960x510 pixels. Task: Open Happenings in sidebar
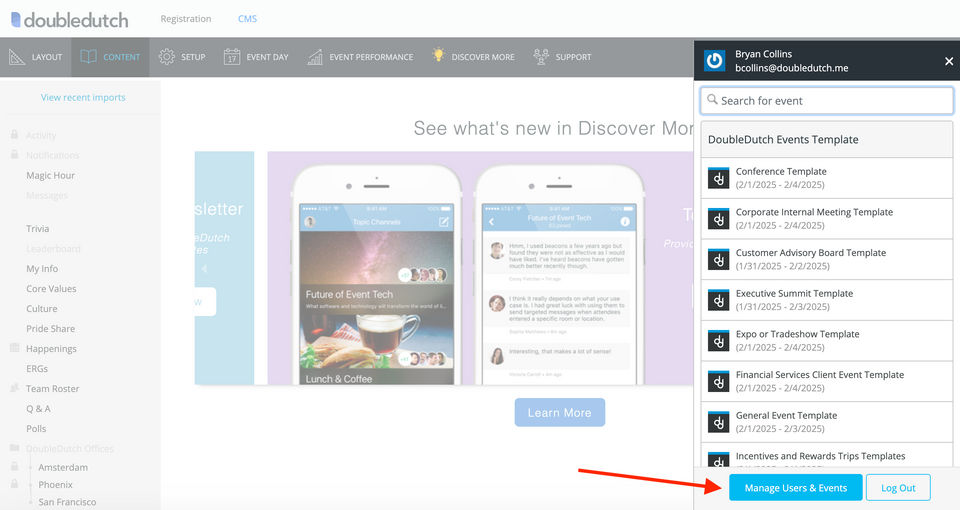tap(51, 349)
